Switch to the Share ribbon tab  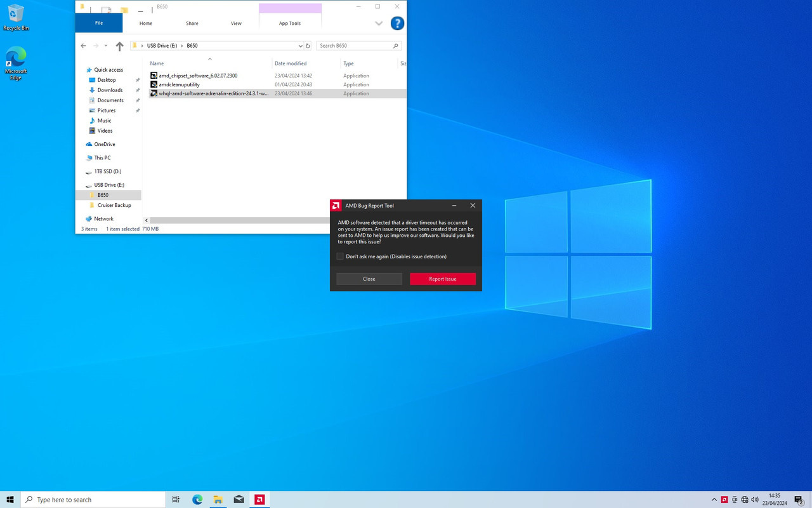(x=192, y=23)
